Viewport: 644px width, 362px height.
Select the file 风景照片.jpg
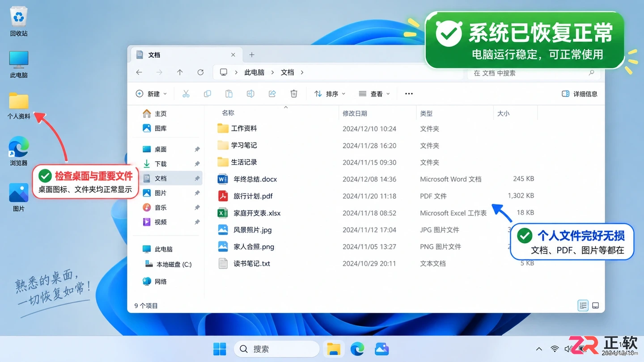point(244,230)
